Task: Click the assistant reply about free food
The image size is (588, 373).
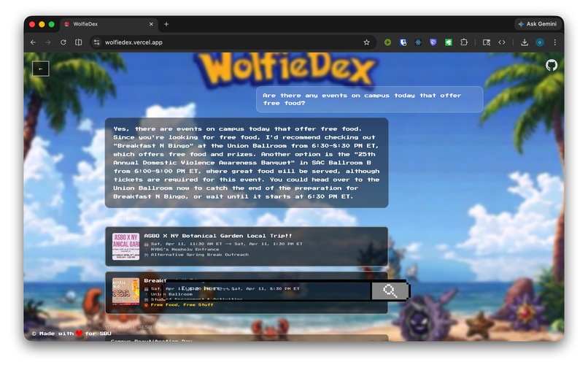Action: point(247,163)
